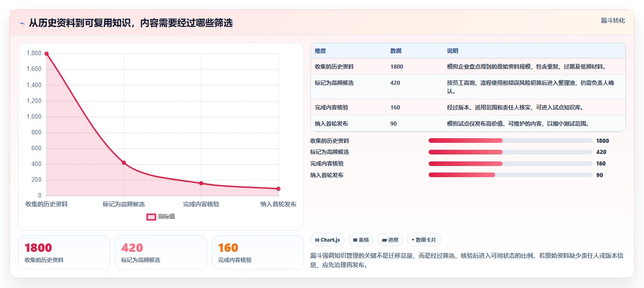Select the Chart.js tag chip
The width and height of the screenshot is (644, 288).
click(x=327, y=240)
